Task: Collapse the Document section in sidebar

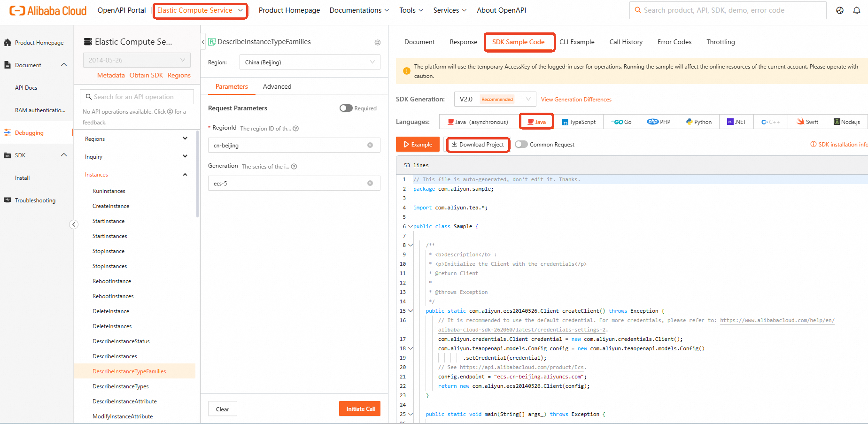Action: (x=64, y=65)
